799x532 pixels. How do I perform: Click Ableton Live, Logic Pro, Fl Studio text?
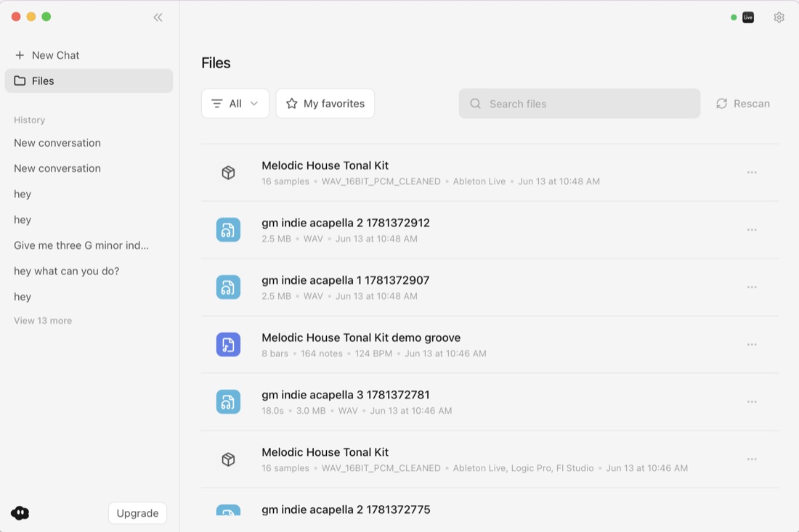[x=523, y=468]
